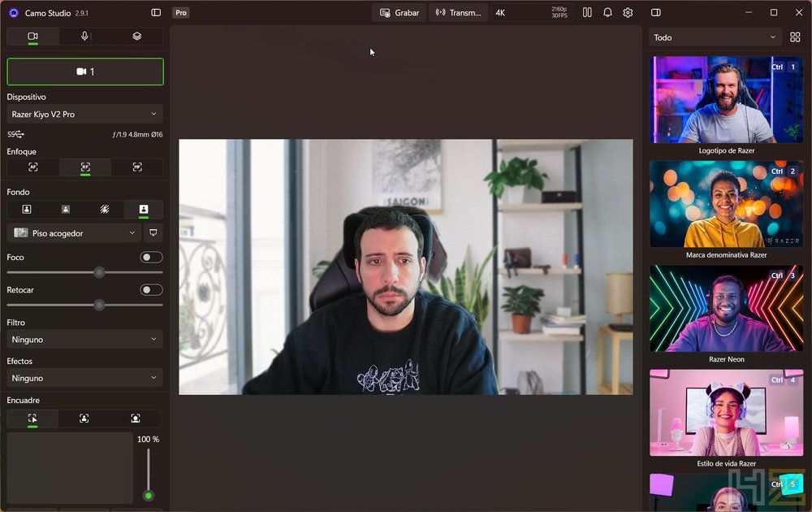
Task: Open the Piso acogedor background dropdown
Action: 74,233
